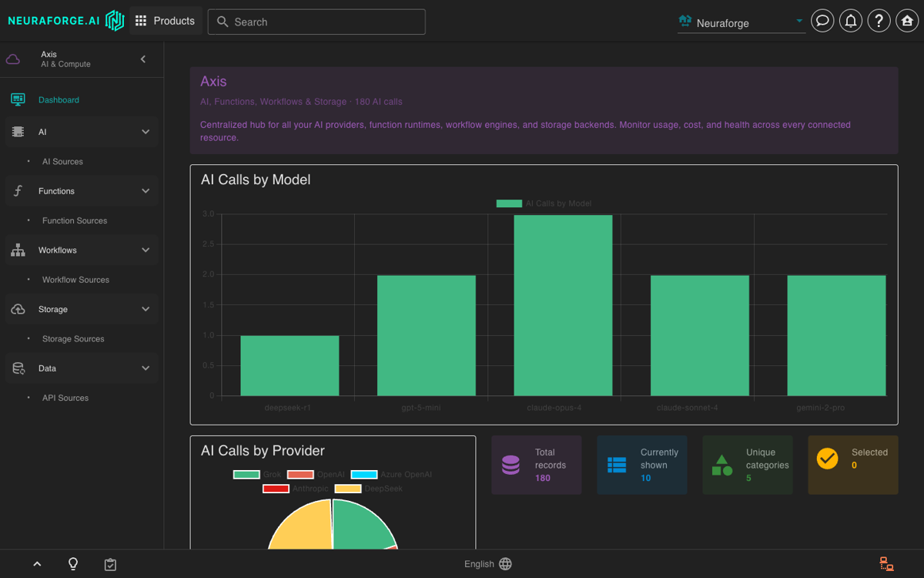Collapse the sidebar with the left chevron

tap(143, 59)
